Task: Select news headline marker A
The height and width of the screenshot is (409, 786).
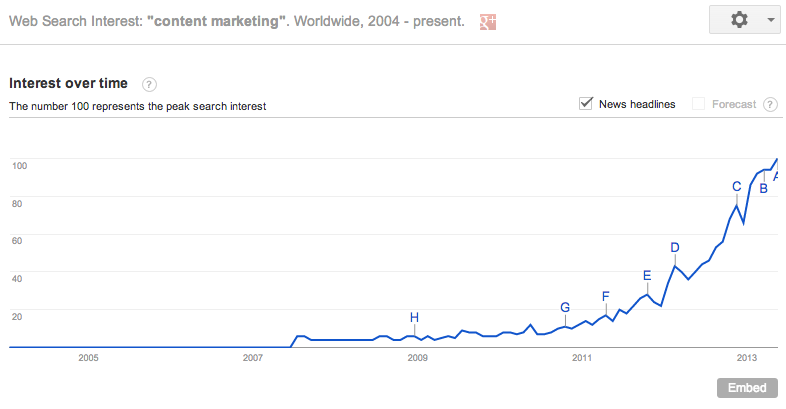Action: tap(775, 176)
